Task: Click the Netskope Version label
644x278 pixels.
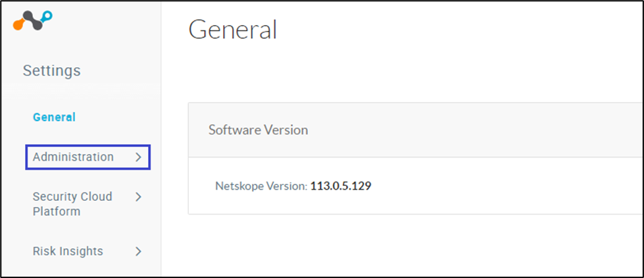Action: coord(261,186)
